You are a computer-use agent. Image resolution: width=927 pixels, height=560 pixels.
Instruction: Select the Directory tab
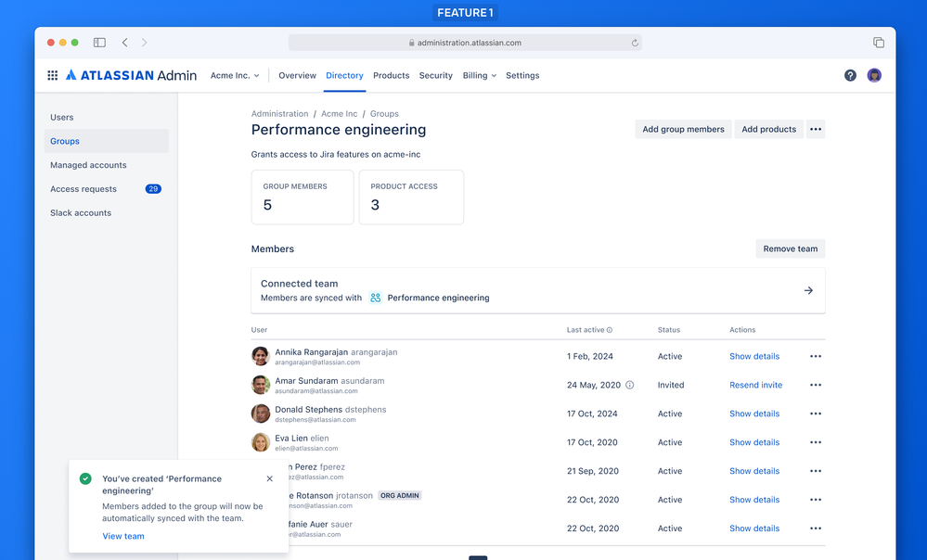[x=344, y=76]
